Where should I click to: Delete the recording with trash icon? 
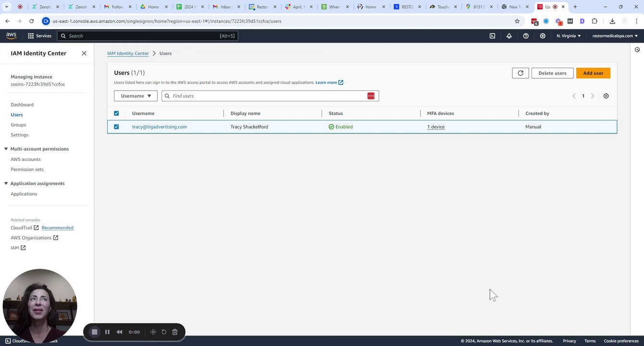[175, 332]
